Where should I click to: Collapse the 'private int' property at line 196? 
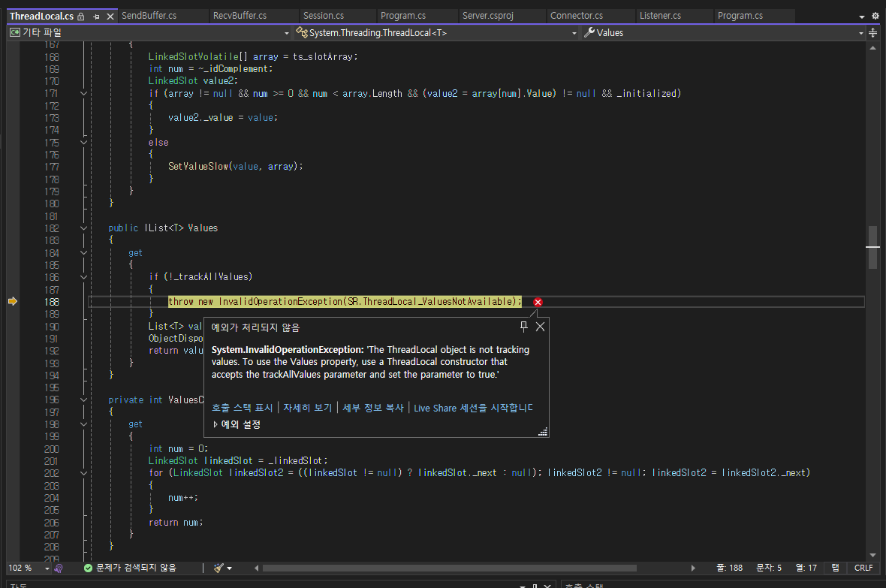[x=83, y=400]
